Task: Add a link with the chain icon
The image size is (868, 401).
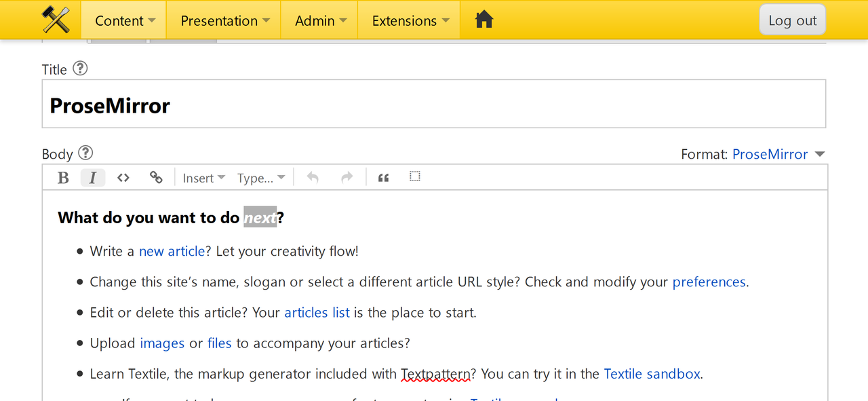Action: (156, 178)
